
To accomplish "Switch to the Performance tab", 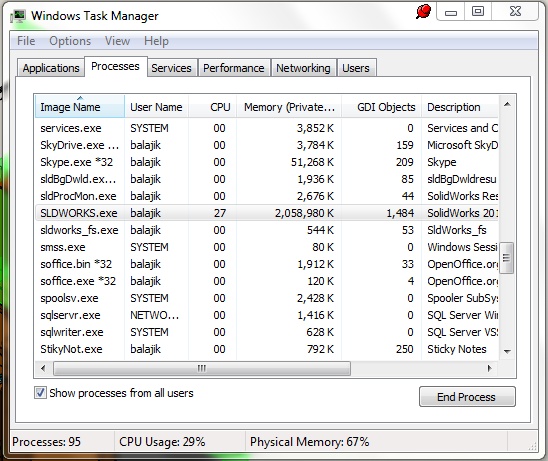I will click(x=234, y=68).
